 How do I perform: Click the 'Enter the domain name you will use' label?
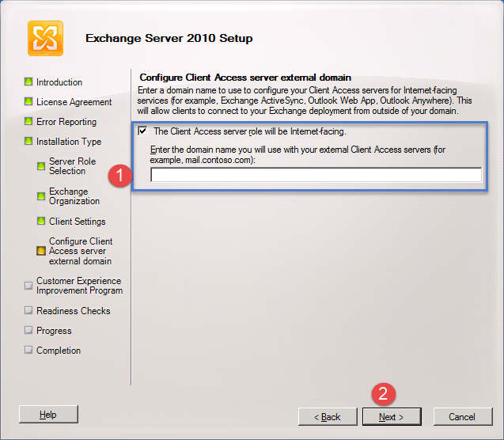(297, 154)
